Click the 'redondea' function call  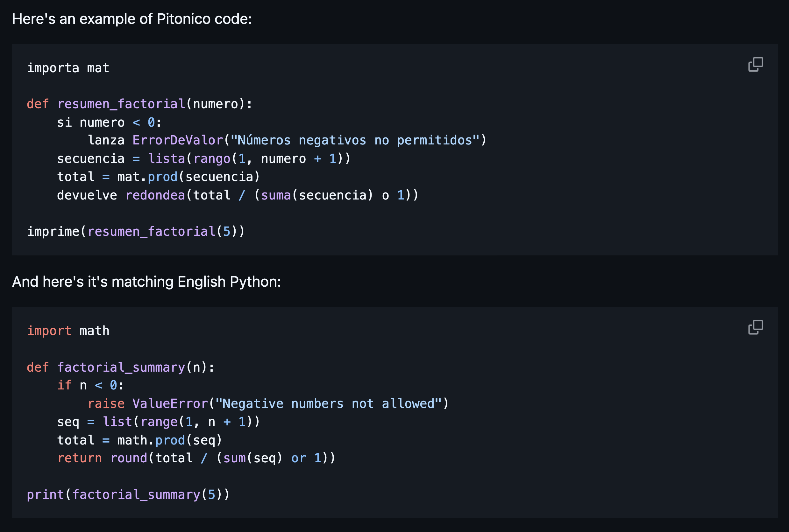(x=155, y=195)
